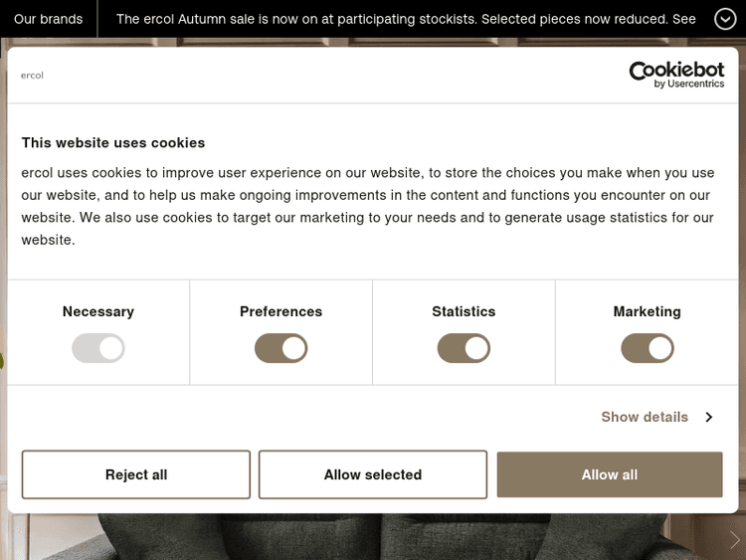Click the Marketing category label
The width and height of the screenshot is (746, 560).
647,311
